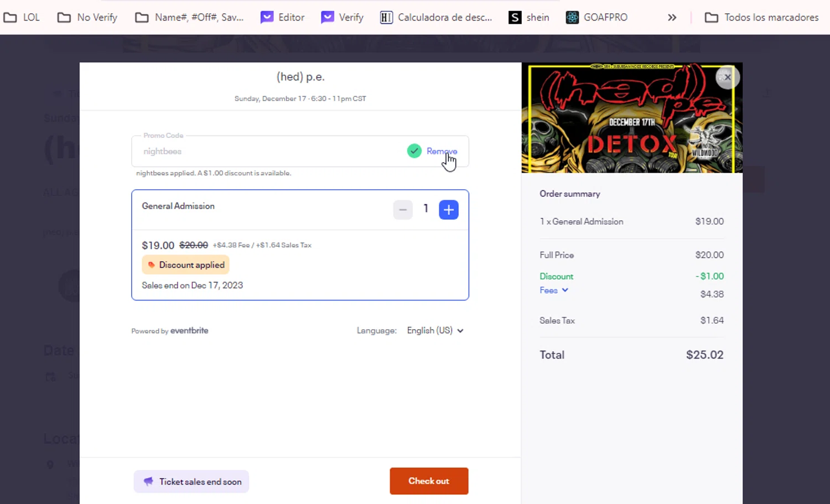Image resolution: width=830 pixels, height=504 pixels.
Task: Click the Sales end on Dec 17, 2023 text
Action: 192,285
